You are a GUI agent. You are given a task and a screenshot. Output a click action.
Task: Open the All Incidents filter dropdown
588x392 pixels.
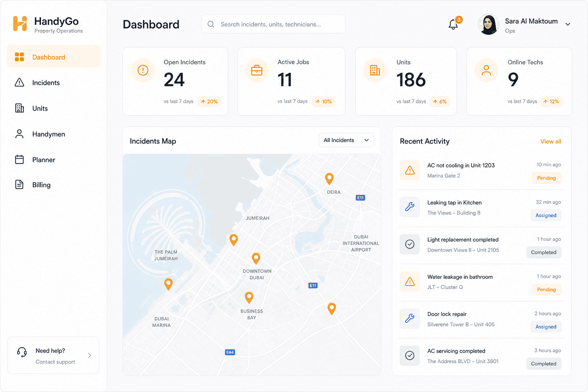[346, 140]
